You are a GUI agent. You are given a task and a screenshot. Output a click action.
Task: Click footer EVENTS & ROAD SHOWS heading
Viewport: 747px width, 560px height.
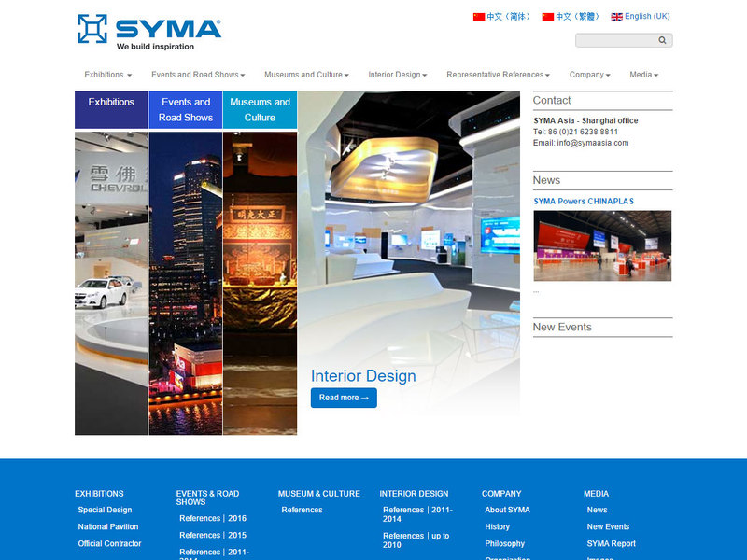coord(207,497)
